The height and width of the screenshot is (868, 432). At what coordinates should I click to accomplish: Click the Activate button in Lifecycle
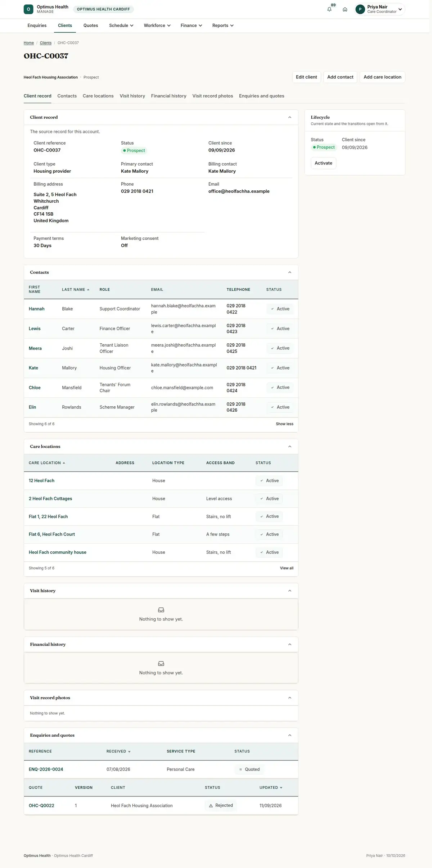[x=323, y=163]
